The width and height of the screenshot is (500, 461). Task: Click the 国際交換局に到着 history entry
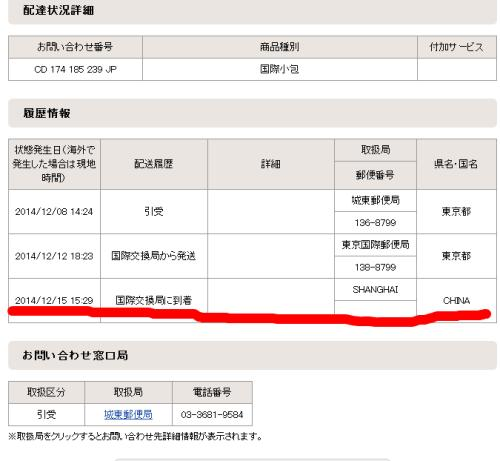154,300
